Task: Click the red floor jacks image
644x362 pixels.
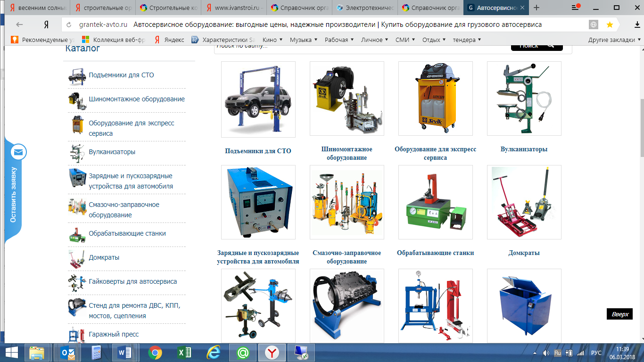Action: [524, 202]
